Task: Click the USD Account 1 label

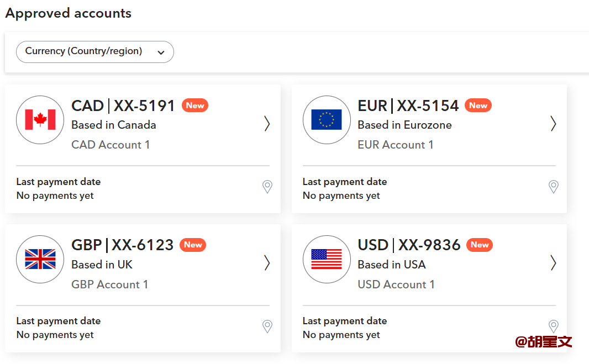Action: point(396,284)
